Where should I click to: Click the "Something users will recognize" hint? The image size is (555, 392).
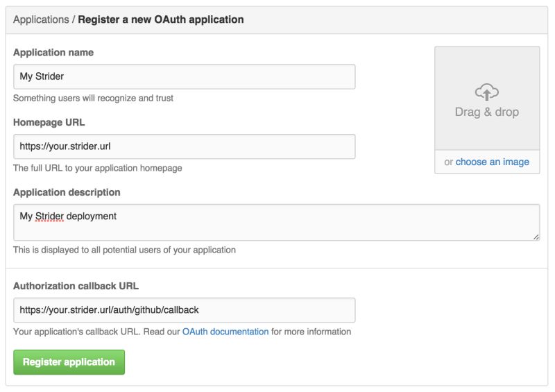coord(93,98)
